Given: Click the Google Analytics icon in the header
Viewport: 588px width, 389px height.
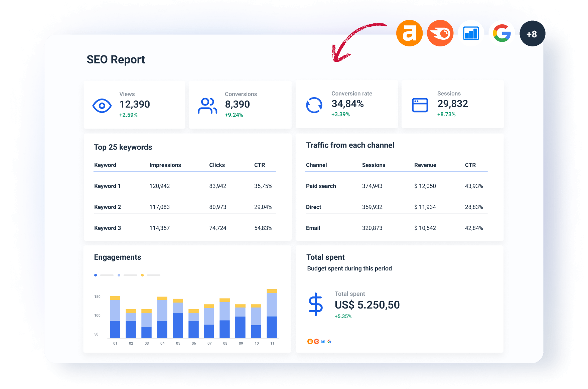Looking at the screenshot, I should tap(471, 33).
